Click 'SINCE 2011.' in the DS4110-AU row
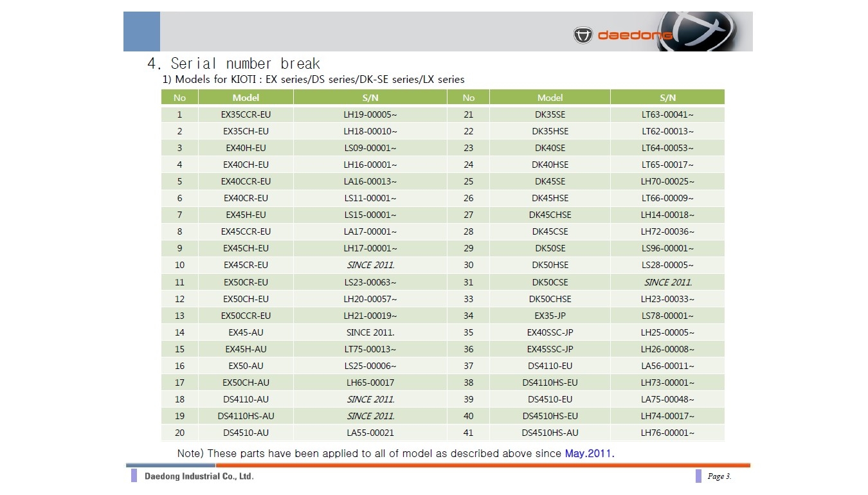The height and width of the screenshot is (495, 868). [x=370, y=399]
